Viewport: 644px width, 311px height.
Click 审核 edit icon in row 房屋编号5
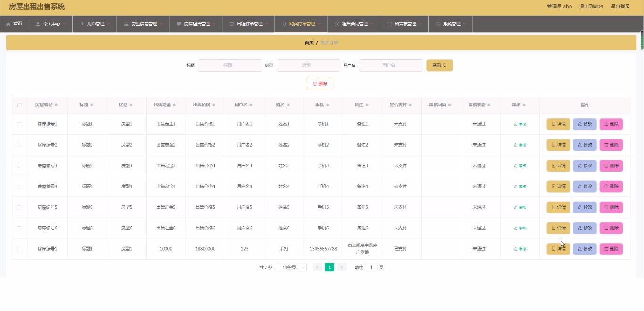[520, 207]
